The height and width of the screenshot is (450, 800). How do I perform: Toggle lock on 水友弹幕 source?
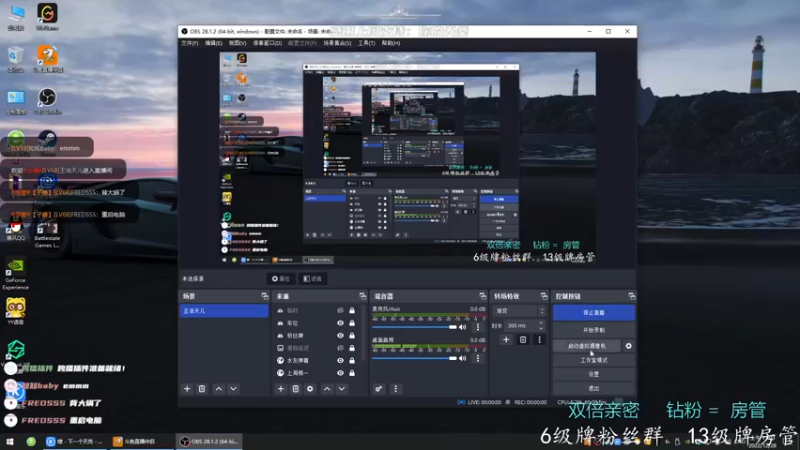click(352, 360)
